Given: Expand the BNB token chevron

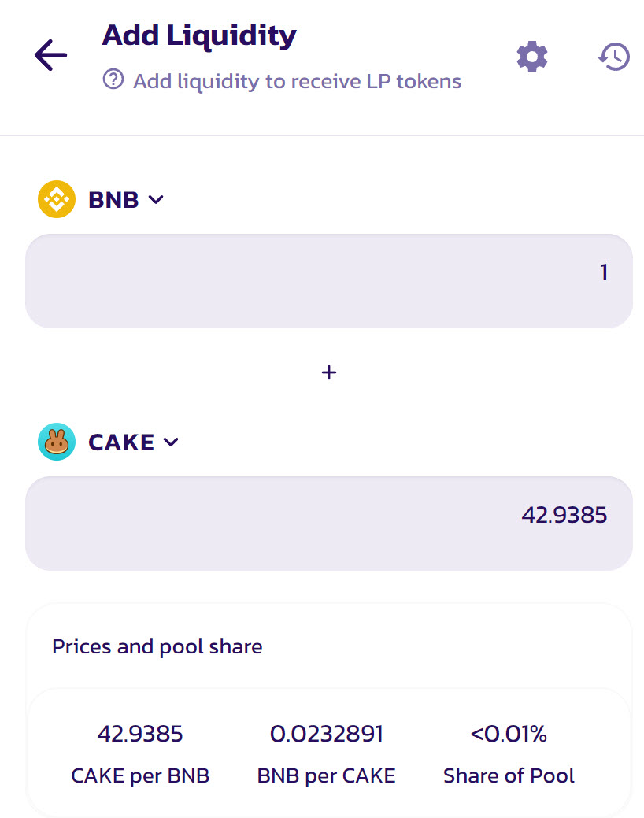Looking at the screenshot, I should coord(156,199).
